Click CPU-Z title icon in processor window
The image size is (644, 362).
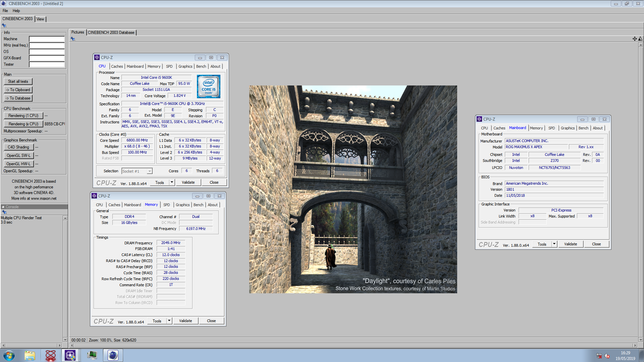97,57
